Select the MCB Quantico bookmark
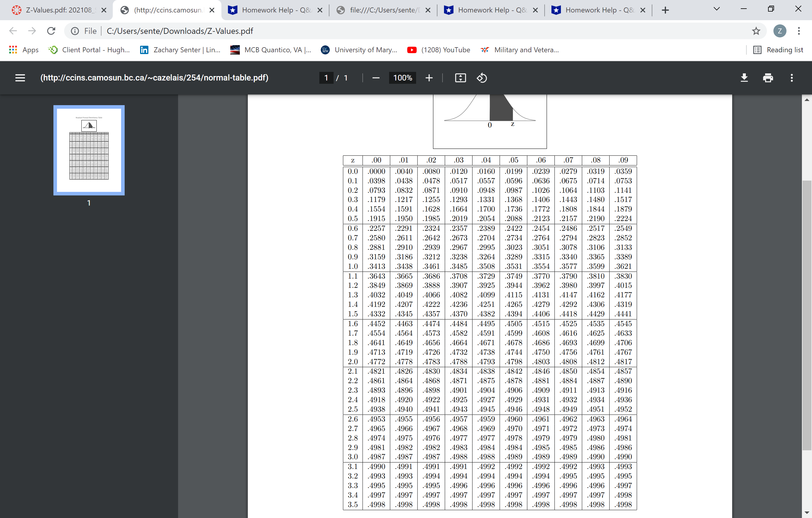 271,50
